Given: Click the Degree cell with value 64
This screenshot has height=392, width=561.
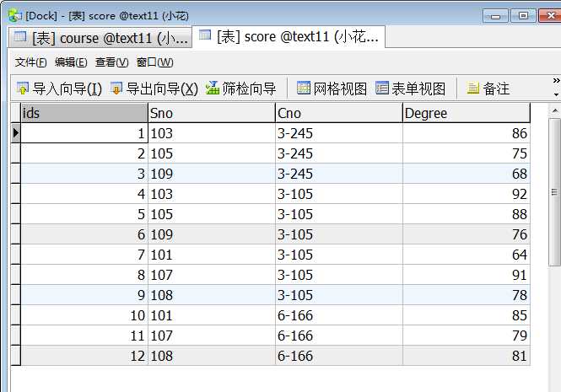Looking at the screenshot, I should (467, 255).
